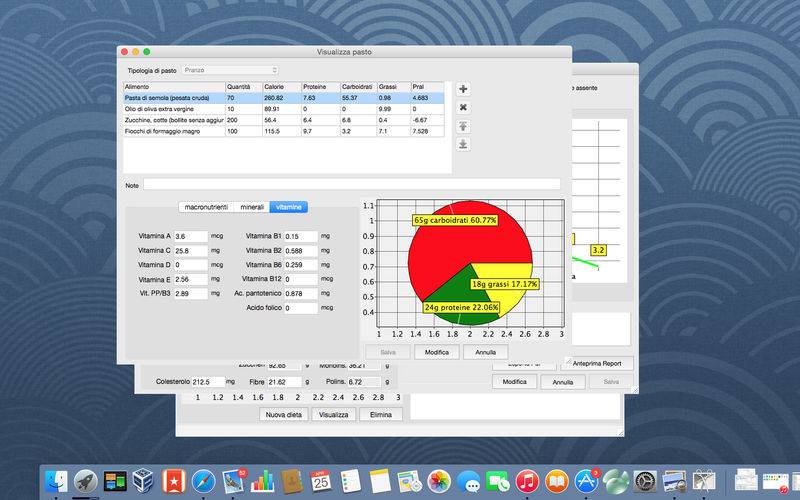Image resolution: width=800 pixels, height=500 pixels.
Task: Expand the Tipologia di pasto dropdown
Action: pos(231,70)
